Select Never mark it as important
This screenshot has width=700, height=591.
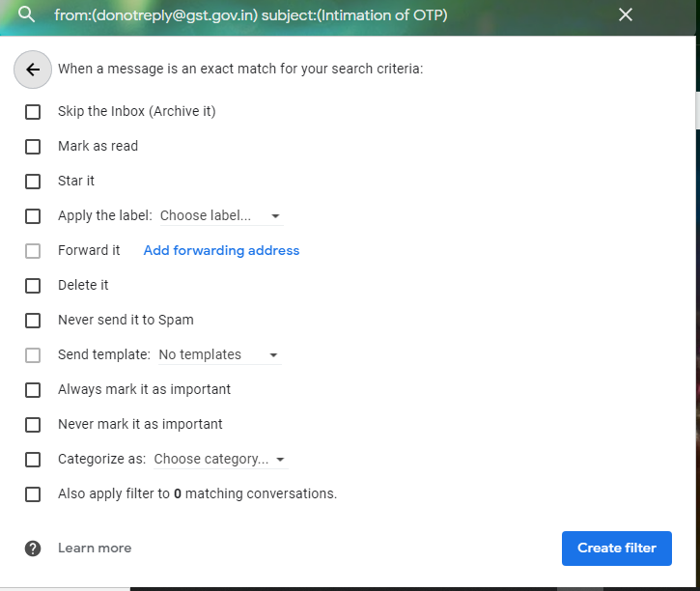(x=33, y=425)
